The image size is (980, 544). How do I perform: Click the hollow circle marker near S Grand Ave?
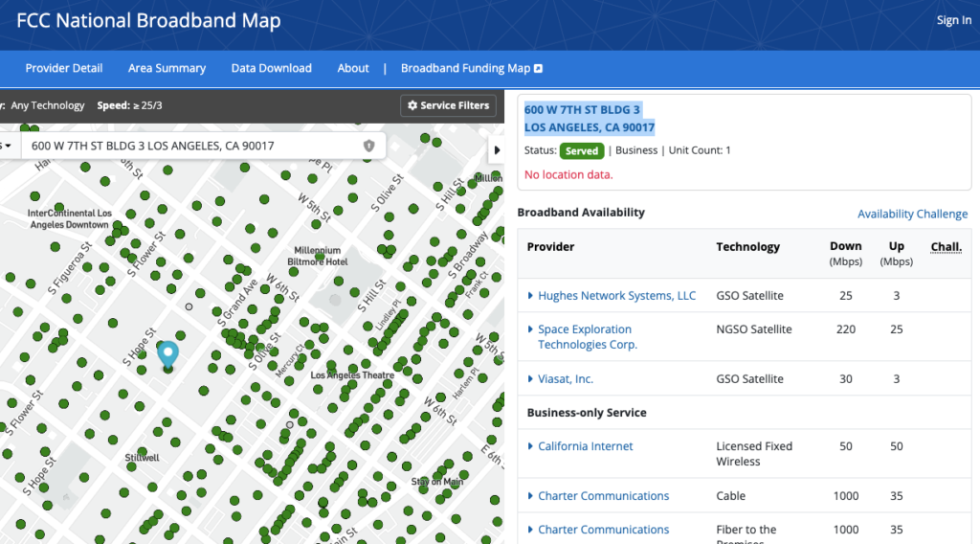pos(189,307)
